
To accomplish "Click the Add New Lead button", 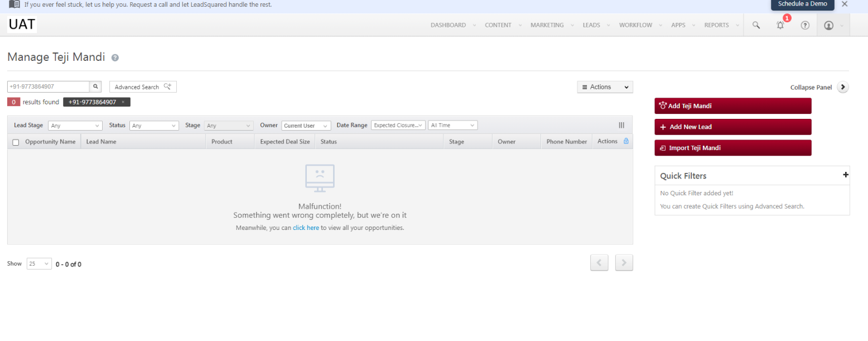I will tap(733, 127).
